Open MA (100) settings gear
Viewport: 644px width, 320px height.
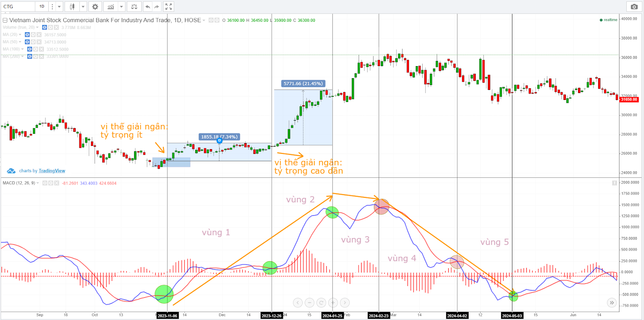(x=35, y=49)
